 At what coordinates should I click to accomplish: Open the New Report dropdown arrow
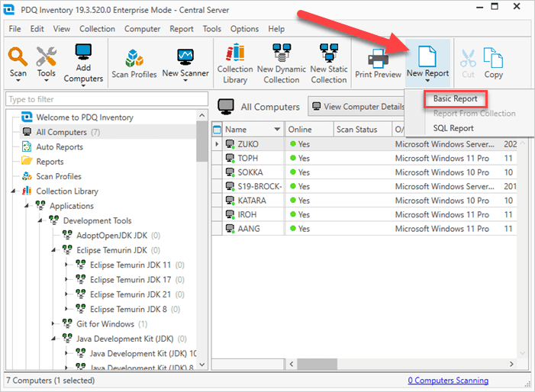pos(427,81)
